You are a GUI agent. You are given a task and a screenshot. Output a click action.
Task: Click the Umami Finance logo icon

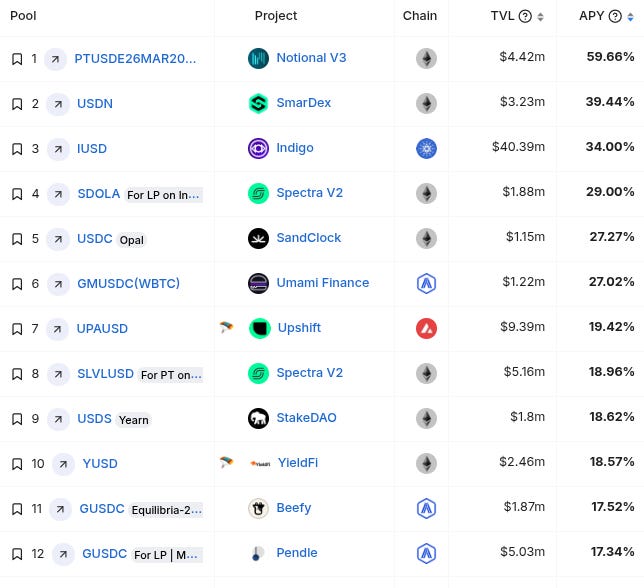pos(258,283)
